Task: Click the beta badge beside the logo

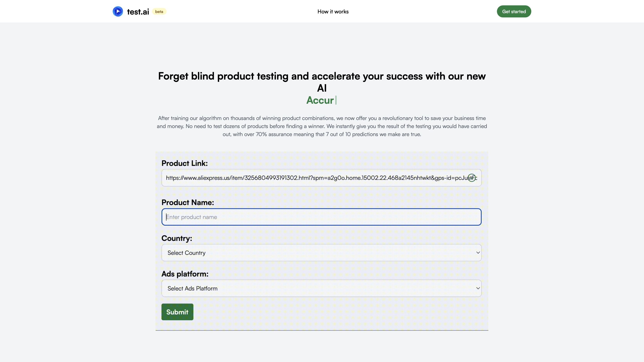Action: (159, 11)
